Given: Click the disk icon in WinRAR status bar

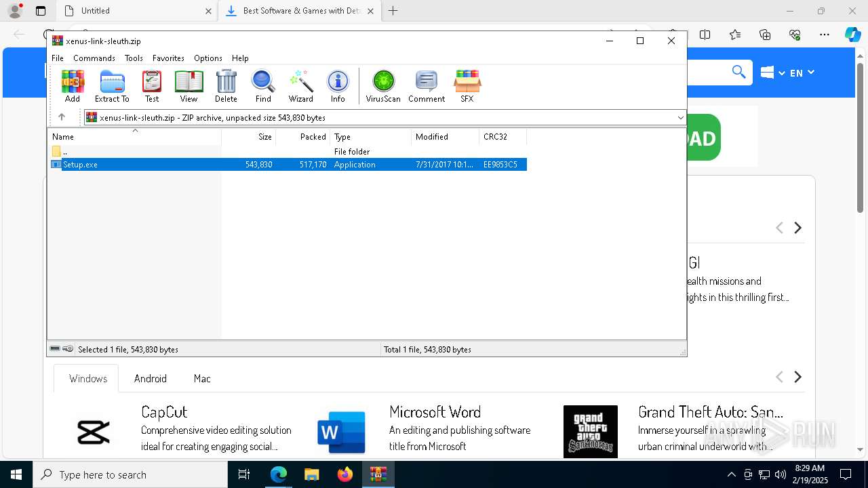Looking at the screenshot, I should coord(55,349).
